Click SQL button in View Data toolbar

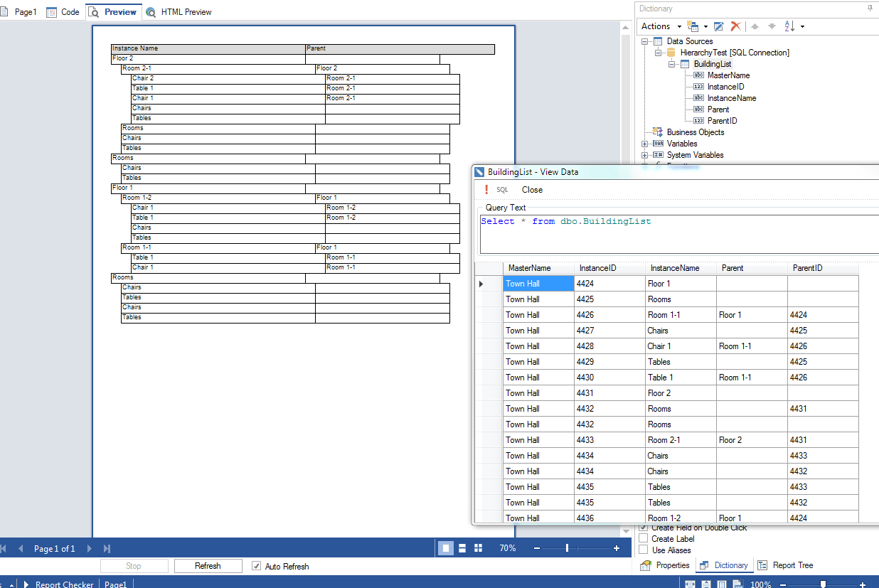tap(503, 190)
